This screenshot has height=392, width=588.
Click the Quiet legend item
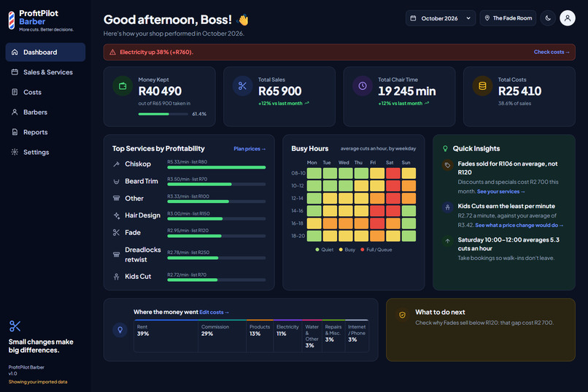(325, 250)
